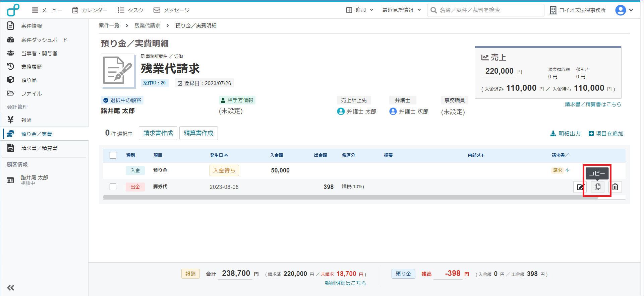The image size is (644, 296).
Task: Click the 種別 column header
Action: pyautogui.click(x=131, y=155)
